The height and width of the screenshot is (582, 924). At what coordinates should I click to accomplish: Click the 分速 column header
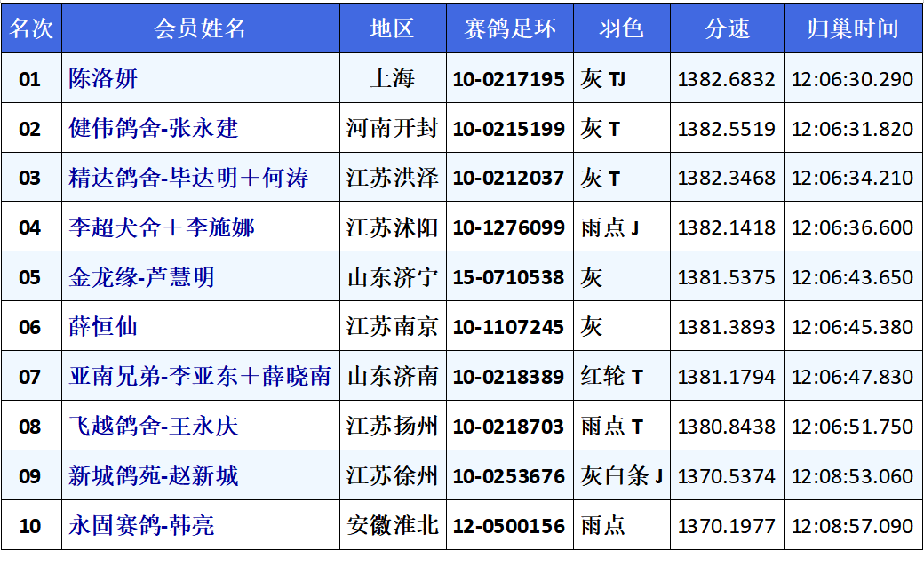pyautogui.click(x=727, y=28)
